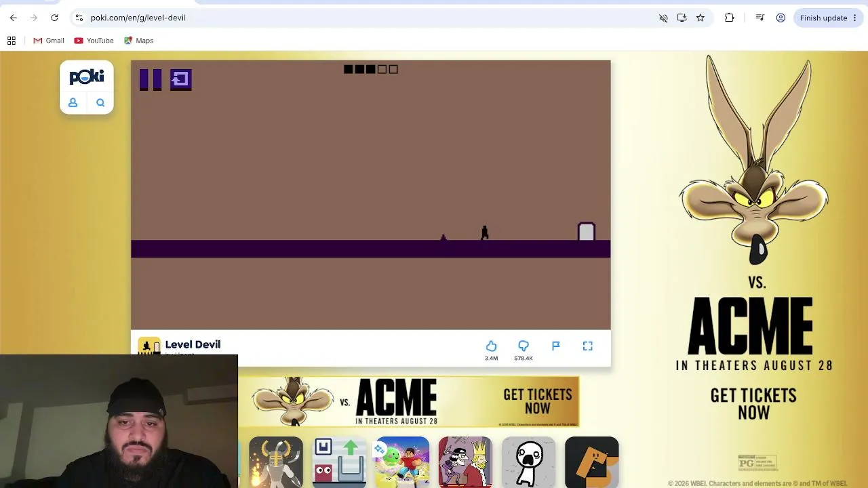Image resolution: width=868 pixels, height=488 pixels.
Task: Report the game with flag icon
Action: point(555,346)
